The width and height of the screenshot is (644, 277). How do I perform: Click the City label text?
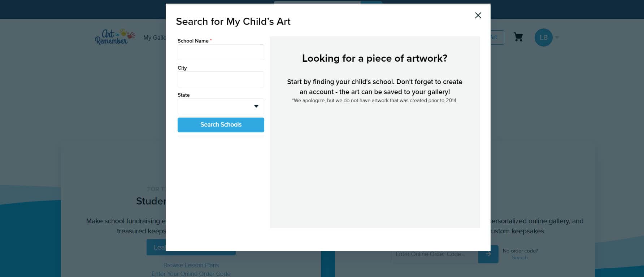[x=182, y=68]
